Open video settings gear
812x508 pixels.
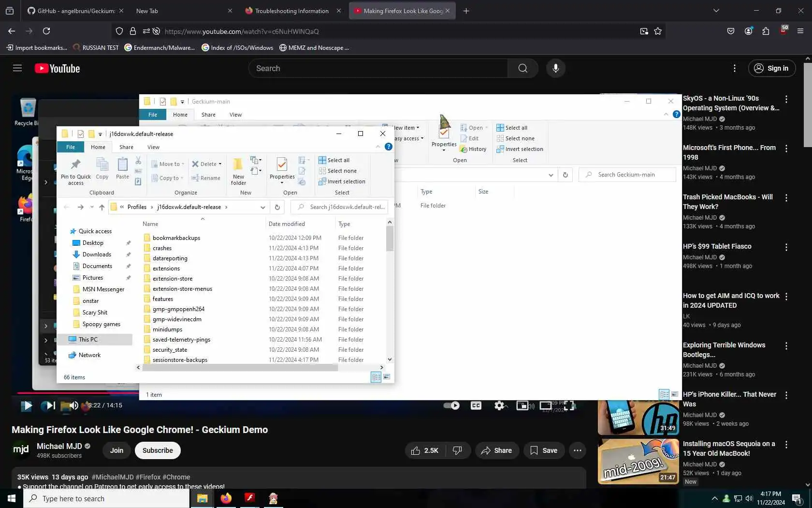499,405
